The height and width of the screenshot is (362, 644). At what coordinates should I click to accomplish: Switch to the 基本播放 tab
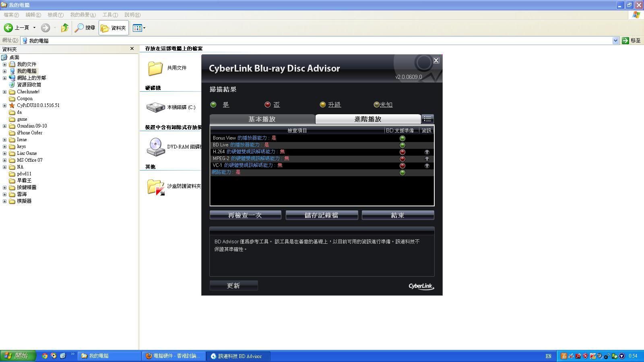point(262,119)
